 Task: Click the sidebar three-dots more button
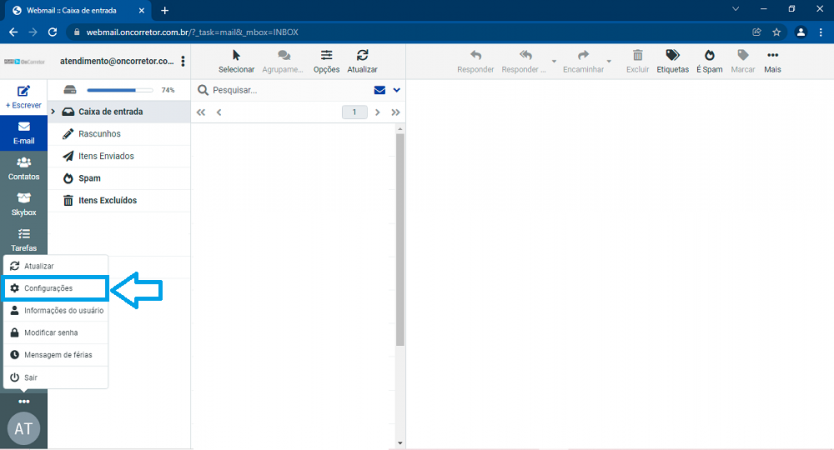[23, 402]
